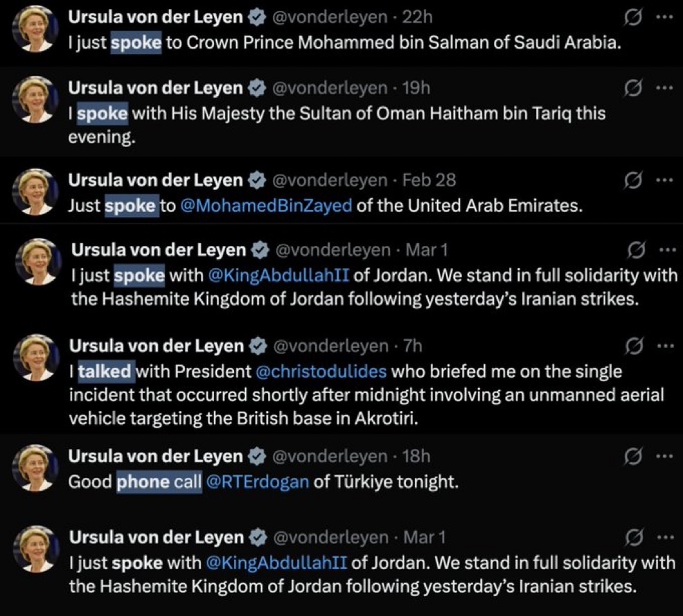Click the Grok icon on the Feb 28 tweet
Screen dimensions: 683x616
click(x=631, y=180)
